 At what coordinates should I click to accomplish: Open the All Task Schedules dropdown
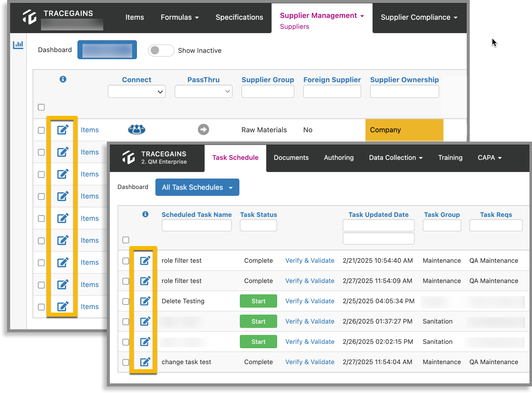click(x=197, y=187)
